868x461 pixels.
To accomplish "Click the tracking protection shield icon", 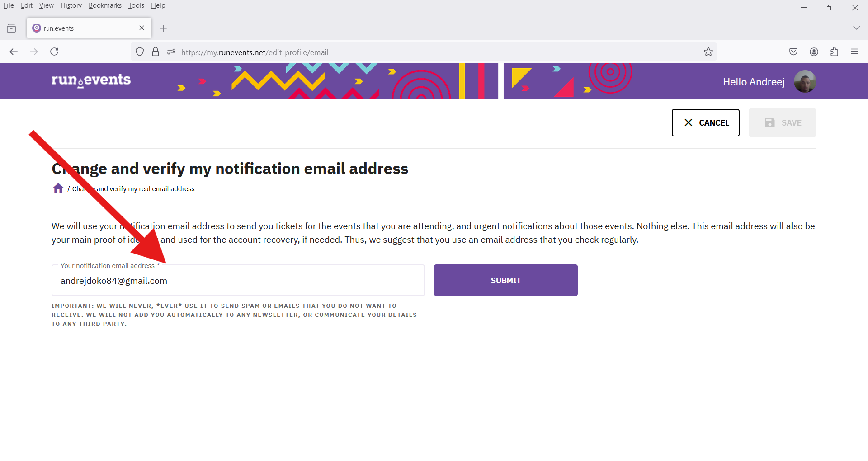I will click(x=140, y=52).
